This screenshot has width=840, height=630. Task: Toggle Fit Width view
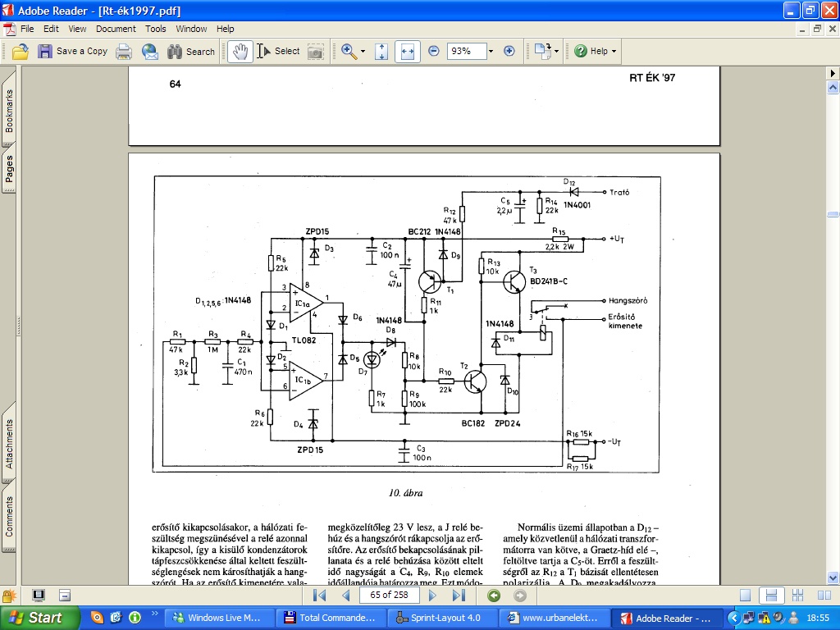click(408, 52)
